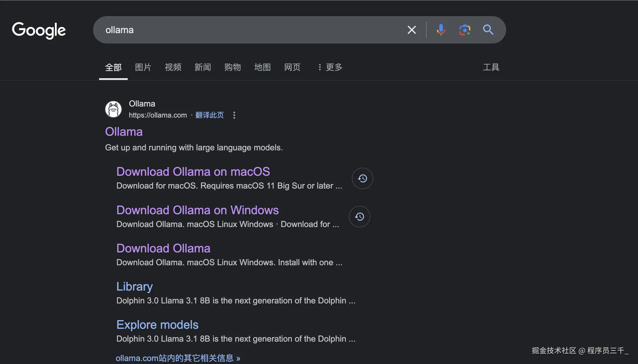Open history icon beside macOS download result

pyautogui.click(x=362, y=178)
